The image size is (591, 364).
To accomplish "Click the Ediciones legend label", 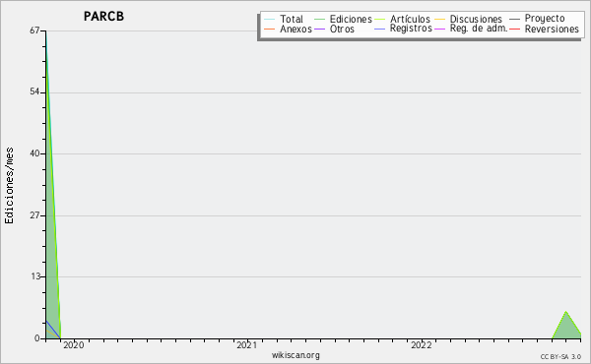I will 351,19.
